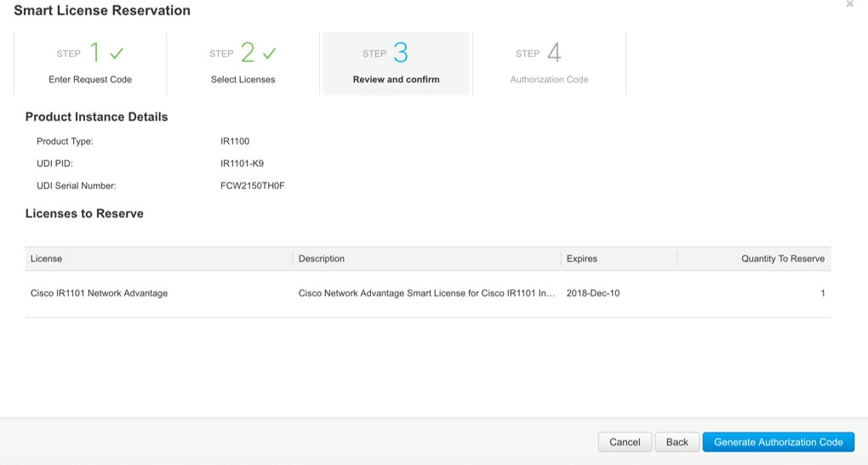Image resolution: width=868 pixels, height=465 pixels.
Task: Click serial number FCW2150TH0F
Action: [x=253, y=186]
